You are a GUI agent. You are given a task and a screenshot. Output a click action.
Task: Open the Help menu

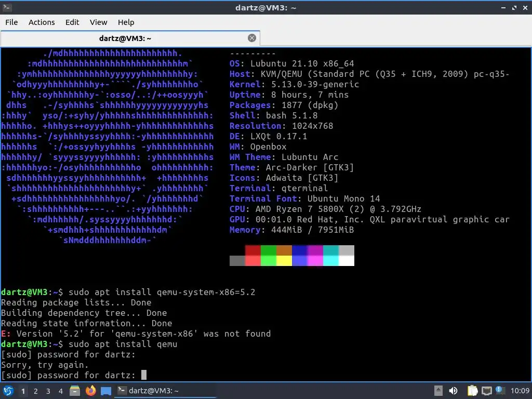[x=126, y=22]
